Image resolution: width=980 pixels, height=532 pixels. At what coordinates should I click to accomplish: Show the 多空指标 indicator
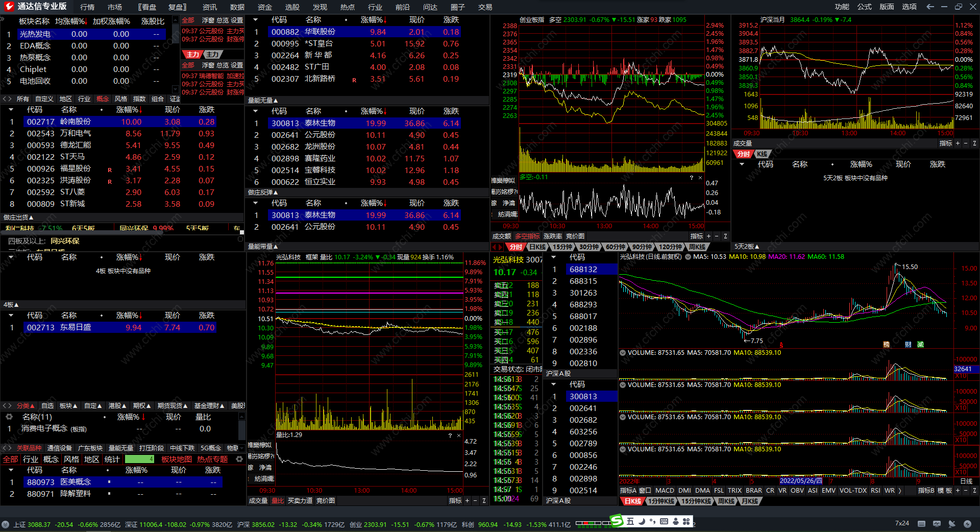click(527, 236)
